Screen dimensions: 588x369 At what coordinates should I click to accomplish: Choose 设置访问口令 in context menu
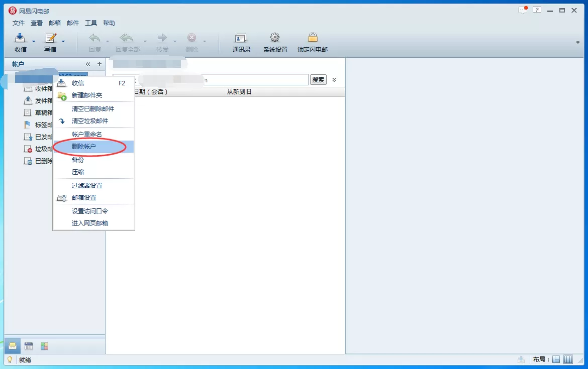click(x=93, y=211)
